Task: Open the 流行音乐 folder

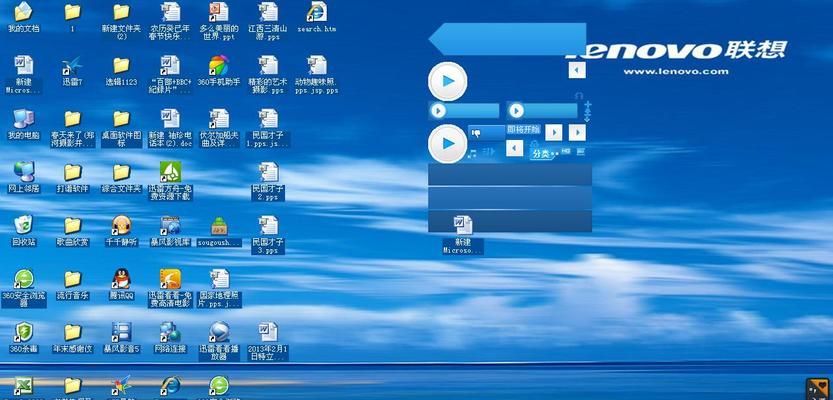Action: (72, 279)
